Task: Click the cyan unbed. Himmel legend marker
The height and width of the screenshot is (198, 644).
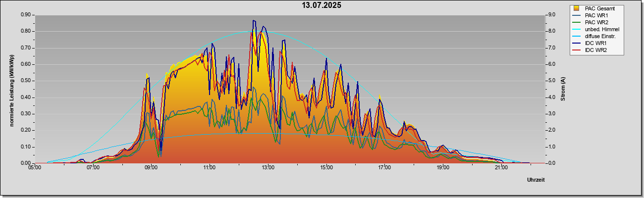Action: pos(576,29)
